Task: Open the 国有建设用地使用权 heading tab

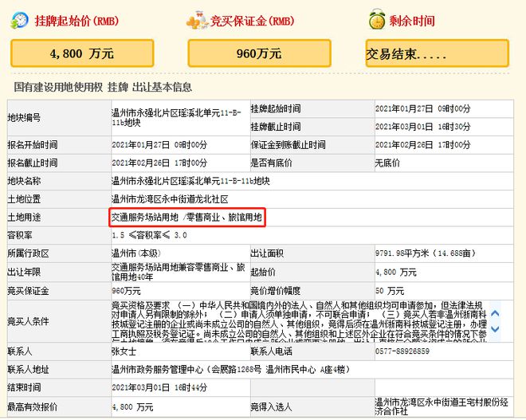Action: [x=57, y=87]
